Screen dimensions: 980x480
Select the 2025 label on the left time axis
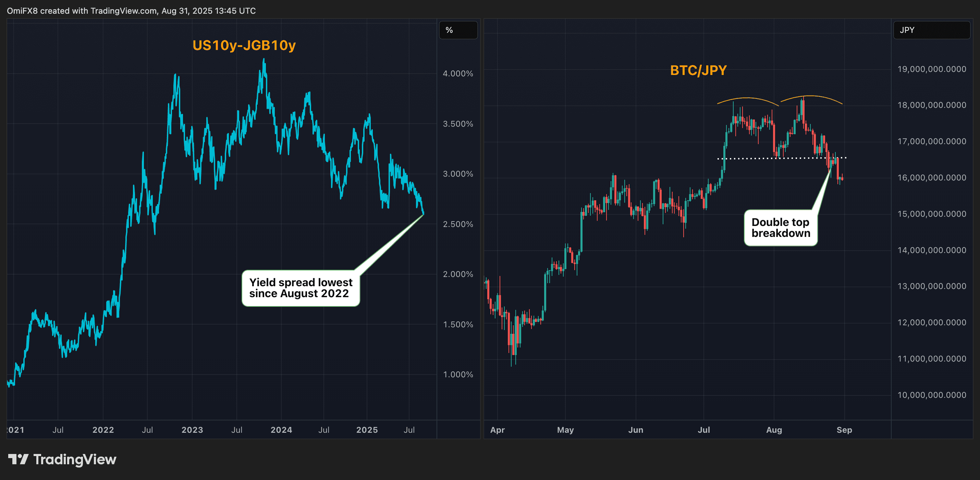pyautogui.click(x=367, y=430)
